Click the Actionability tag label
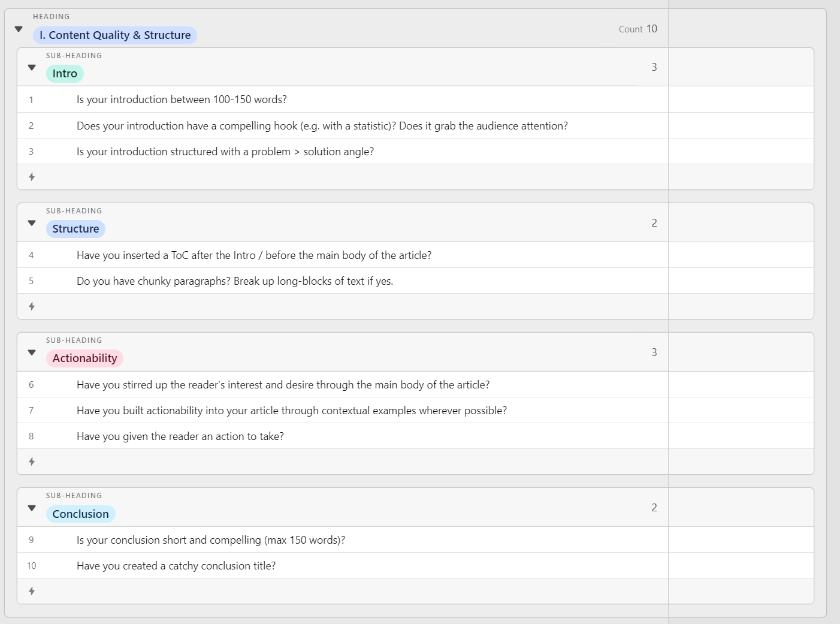Image resolution: width=840 pixels, height=624 pixels. coord(84,358)
